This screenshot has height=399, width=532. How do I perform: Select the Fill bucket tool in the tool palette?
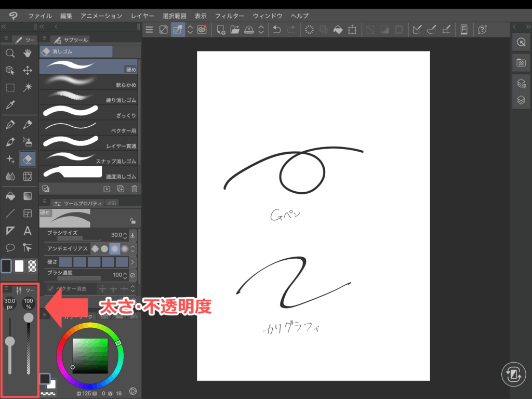(x=10, y=196)
